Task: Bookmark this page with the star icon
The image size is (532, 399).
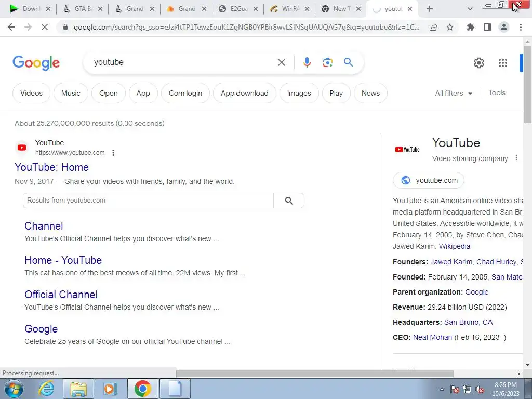Action: point(450,27)
